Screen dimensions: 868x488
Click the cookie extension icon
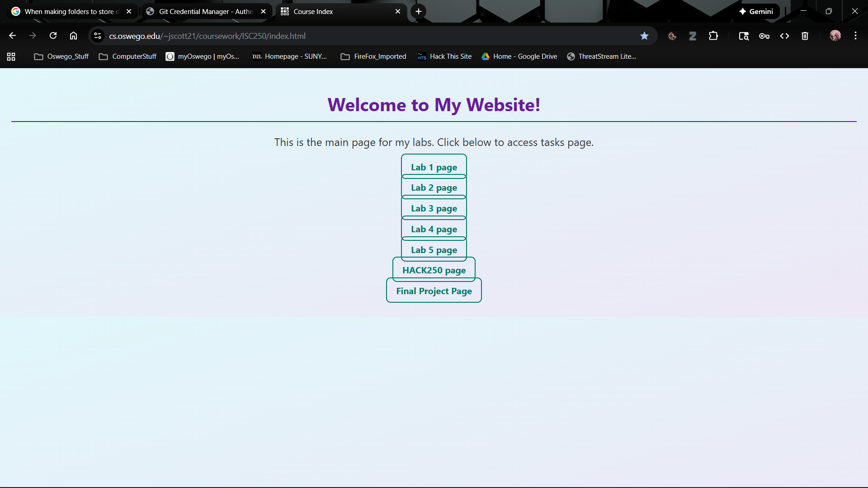[x=672, y=36]
